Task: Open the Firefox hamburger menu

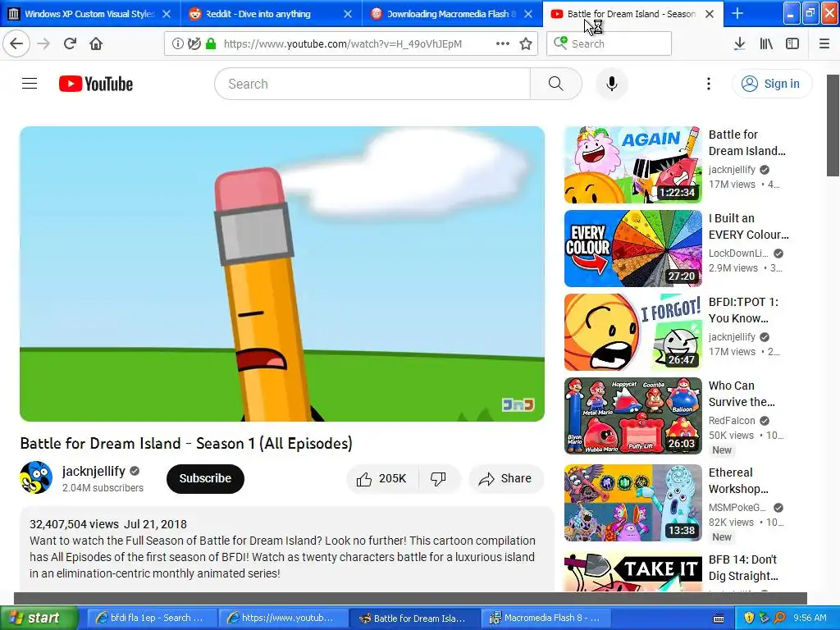Action: (824, 43)
